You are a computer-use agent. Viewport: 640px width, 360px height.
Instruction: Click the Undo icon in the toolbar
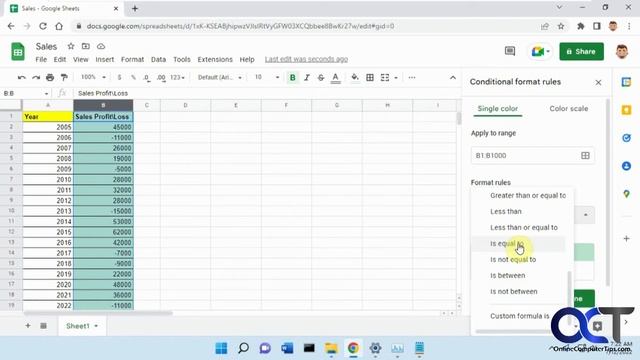(22, 78)
